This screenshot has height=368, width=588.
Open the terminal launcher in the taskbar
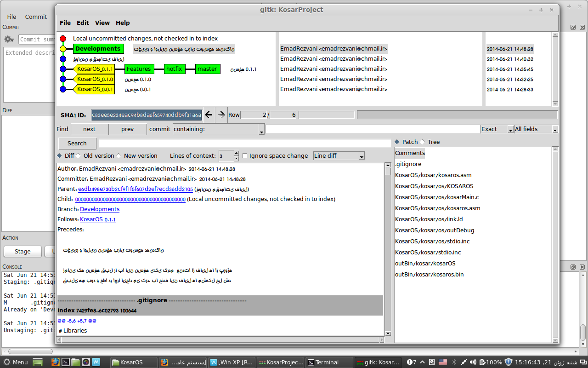click(x=66, y=362)
